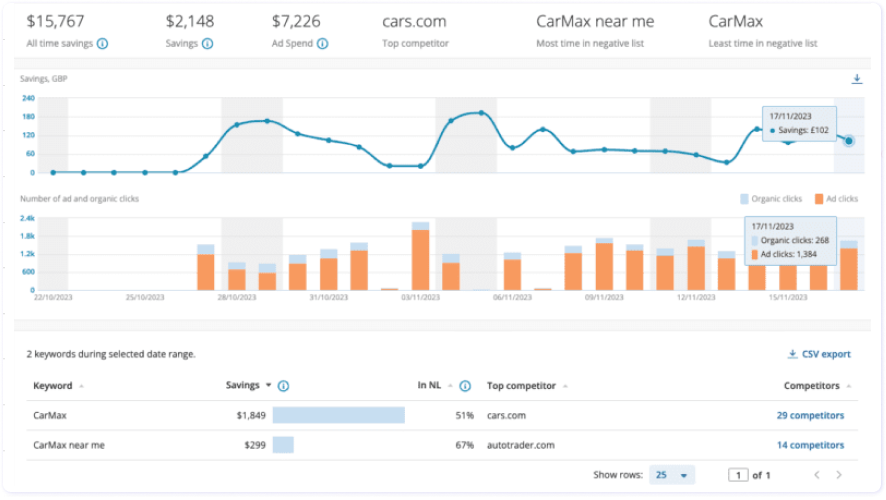Click the 'Most time in negative list' label
Screen dimensions: 886x500
pos(590,44)
